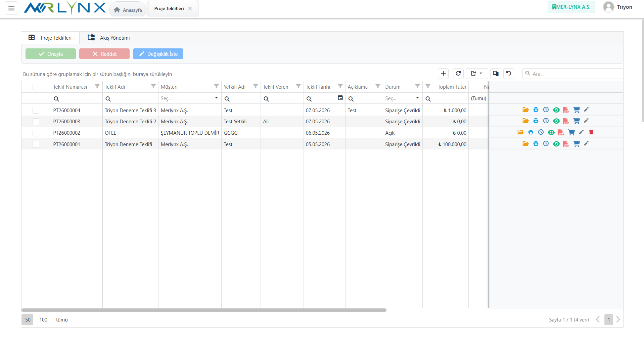Edit PT26000001 with pencil icon
The width and height of the screenshot is (644, 343).
[587, 143]
